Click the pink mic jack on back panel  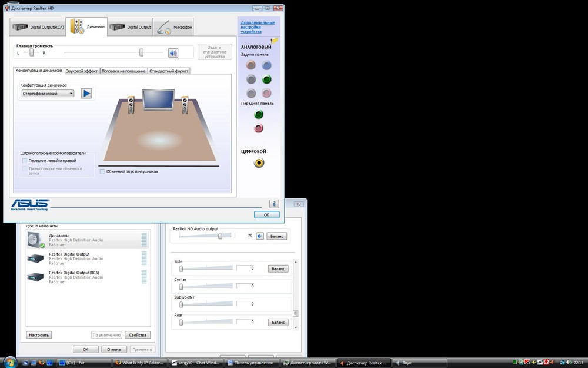pyautogui.click(x=266, y=92)
